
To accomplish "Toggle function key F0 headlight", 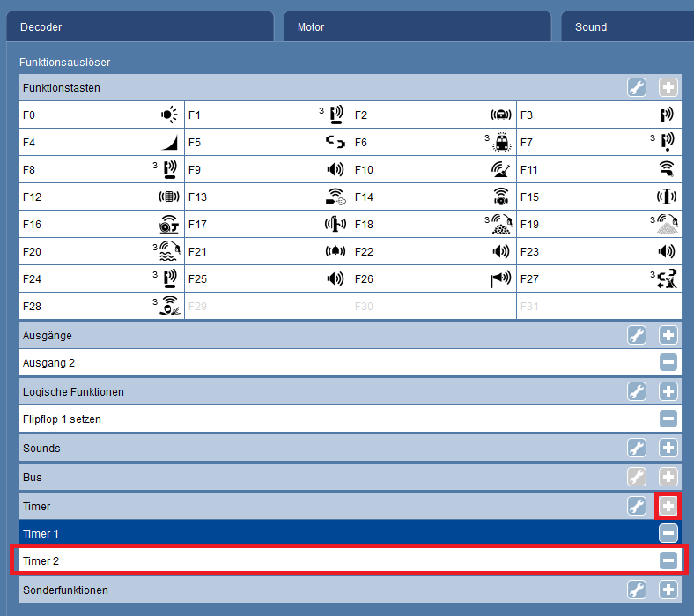I will 101,115.
